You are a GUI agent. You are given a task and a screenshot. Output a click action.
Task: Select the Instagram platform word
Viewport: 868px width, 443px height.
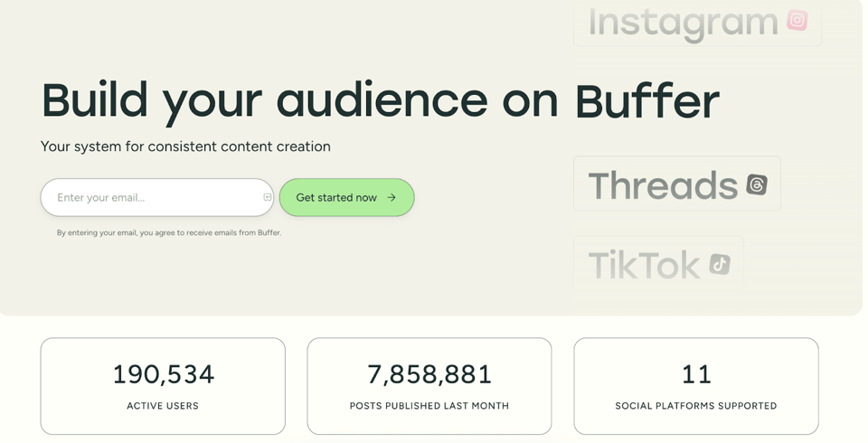point(684,24)
